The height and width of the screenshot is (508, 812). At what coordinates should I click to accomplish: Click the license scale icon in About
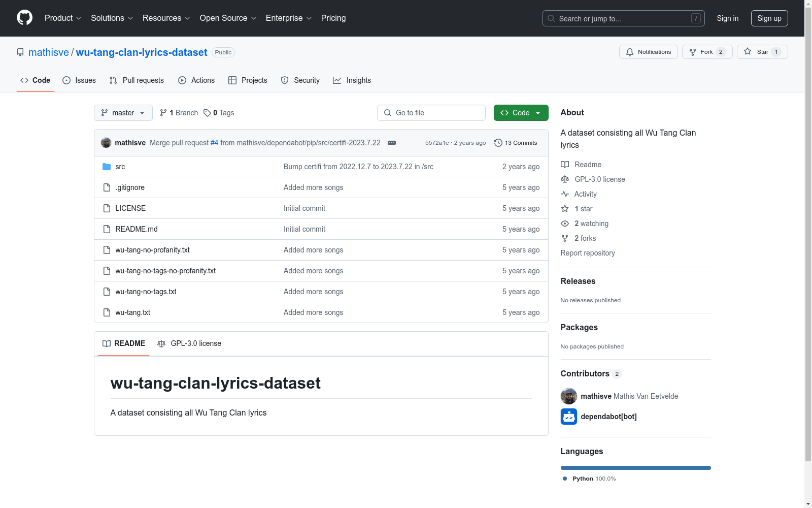(565, 179)
